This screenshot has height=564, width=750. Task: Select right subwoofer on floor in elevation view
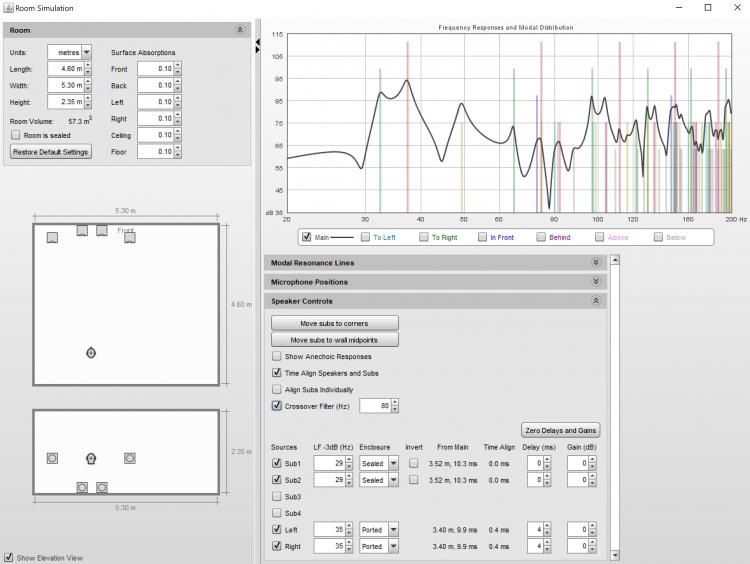[102, 487]
